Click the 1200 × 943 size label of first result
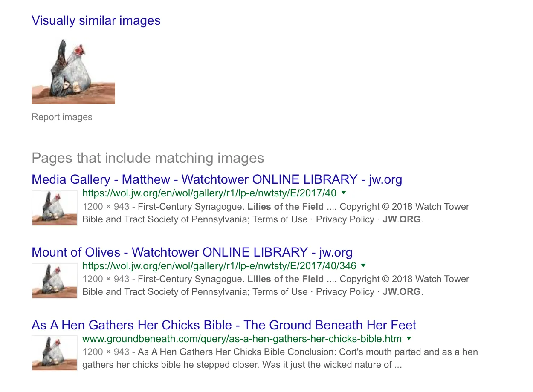 (106, 207)
